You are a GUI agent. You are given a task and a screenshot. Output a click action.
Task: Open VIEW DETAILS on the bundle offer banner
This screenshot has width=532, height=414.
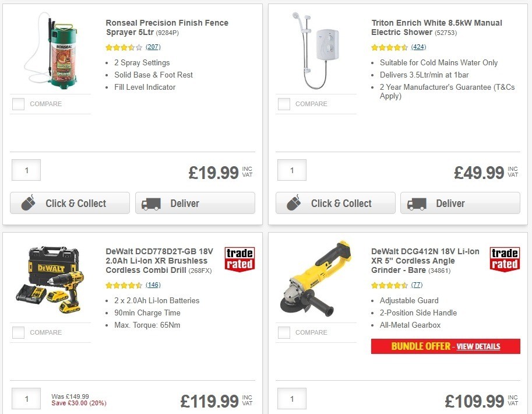tap(478, 346)
